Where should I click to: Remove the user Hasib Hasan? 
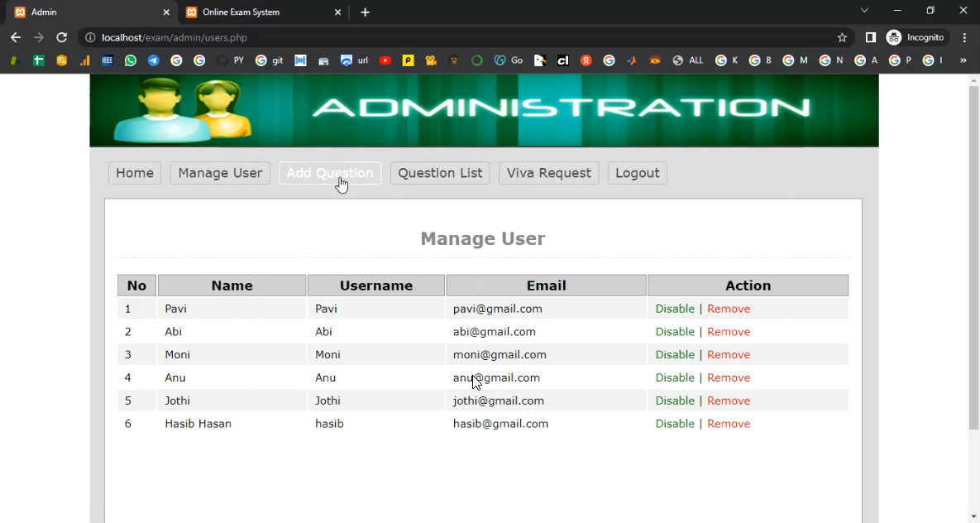tap(729, 424)
